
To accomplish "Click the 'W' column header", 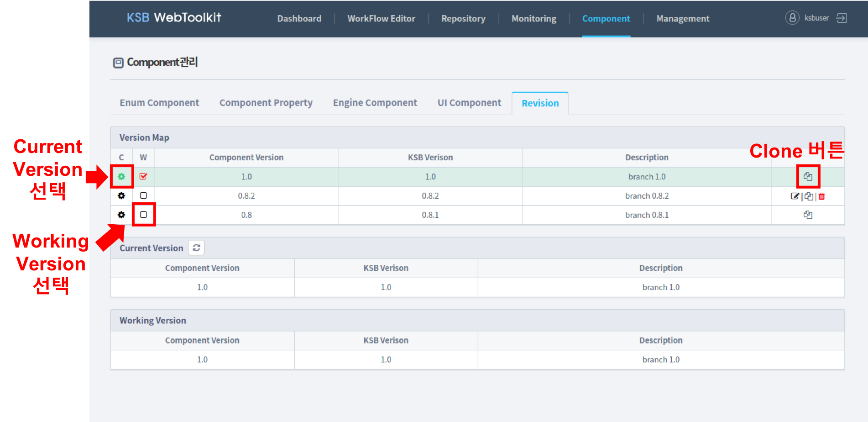I will 143,158.
